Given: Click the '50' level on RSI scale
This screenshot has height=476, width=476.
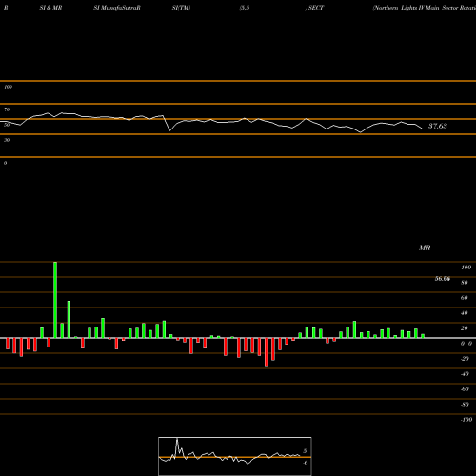Looking at the screenshot, I should click(7, 125).
